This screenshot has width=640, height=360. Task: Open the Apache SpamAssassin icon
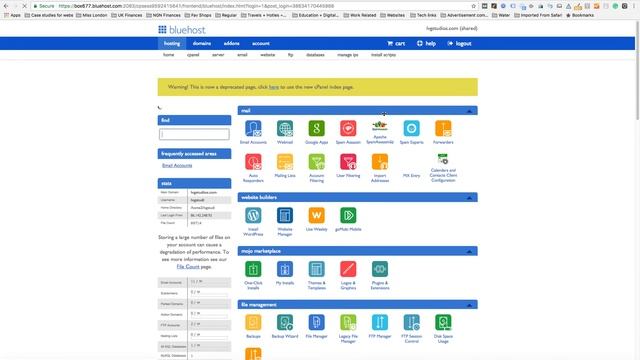380,126
